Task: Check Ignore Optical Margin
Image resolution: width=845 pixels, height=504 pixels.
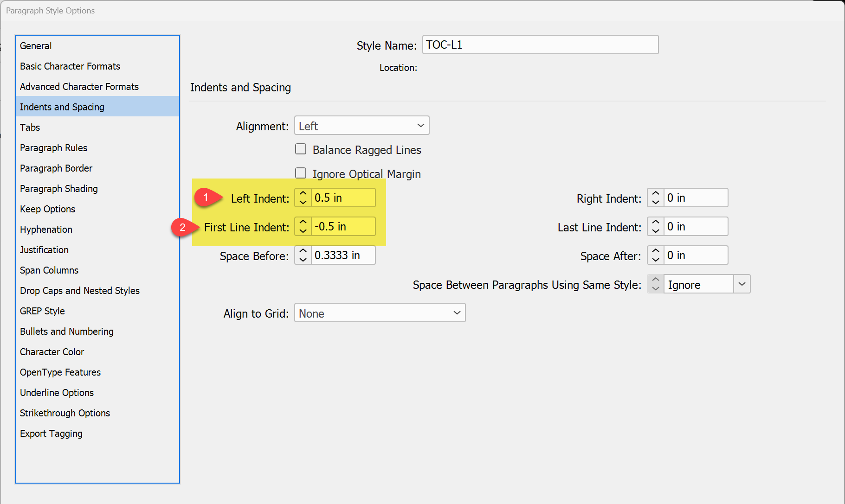Action: (301, 172)
